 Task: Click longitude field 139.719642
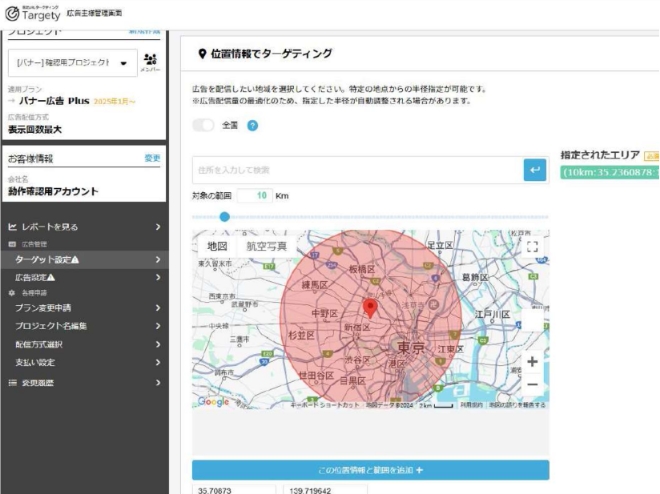[325, 490]
